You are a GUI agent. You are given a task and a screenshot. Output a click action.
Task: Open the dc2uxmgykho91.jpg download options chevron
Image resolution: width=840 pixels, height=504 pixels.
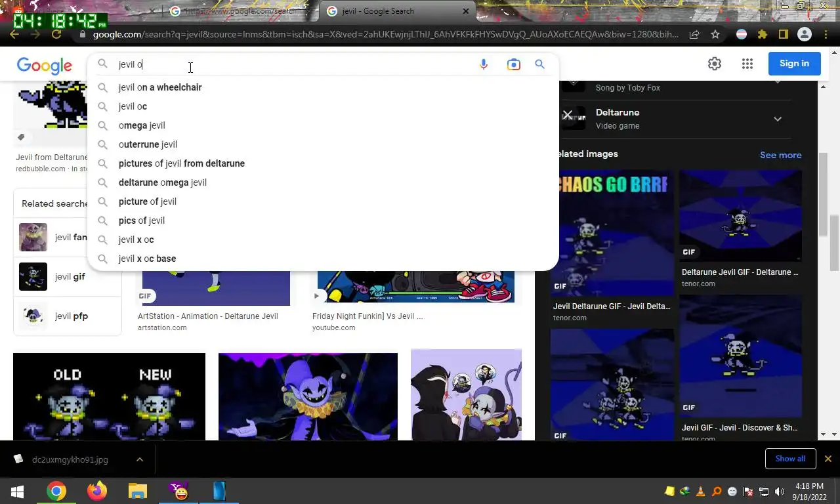coord(140,459)
